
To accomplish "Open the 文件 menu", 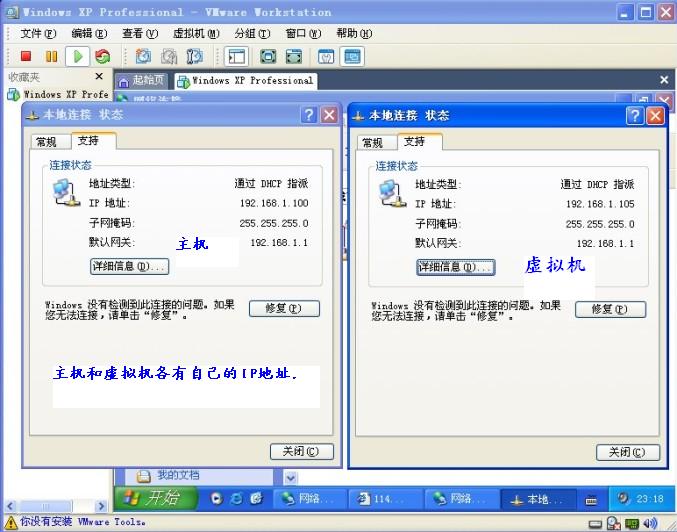I will pyautogui.click(x=37, y=33).
